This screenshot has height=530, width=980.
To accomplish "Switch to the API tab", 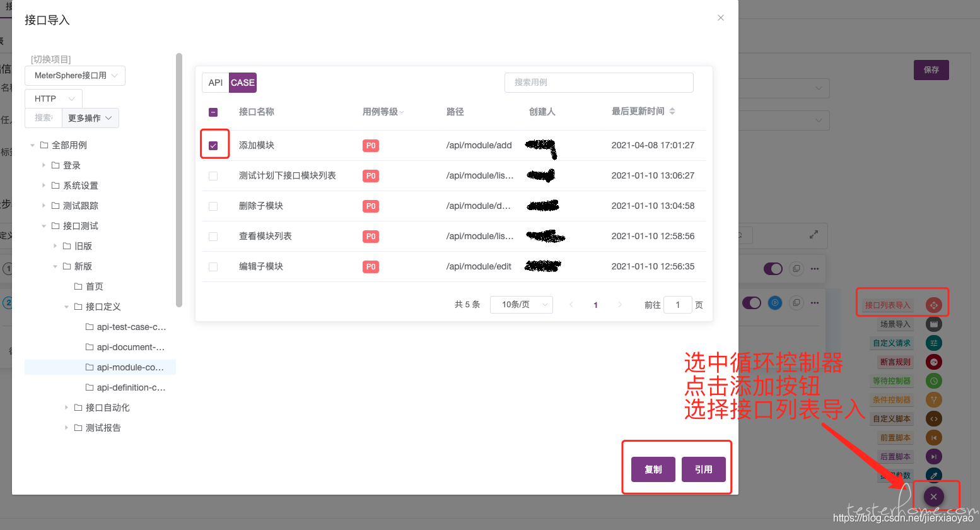I will 216,83.
